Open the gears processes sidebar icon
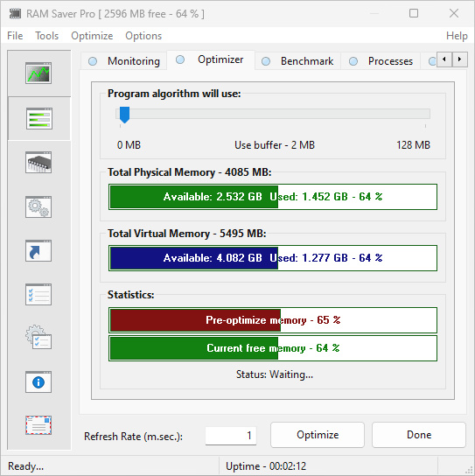Viewport: 475px width, 476px height. tap(38, 207)
